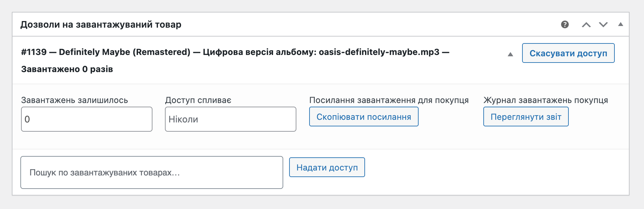Click the Завантажено 0 разів text
This screenshot has height=209, width=644.
click(67, 69)
